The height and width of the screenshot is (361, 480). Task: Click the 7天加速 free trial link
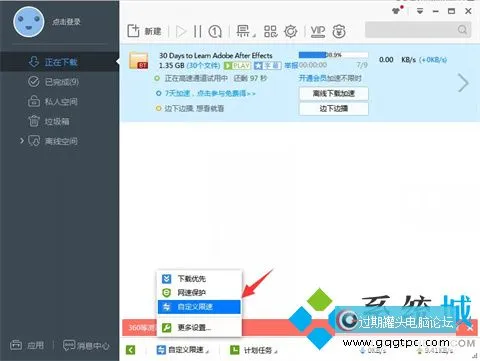click(x=210, y=93)
